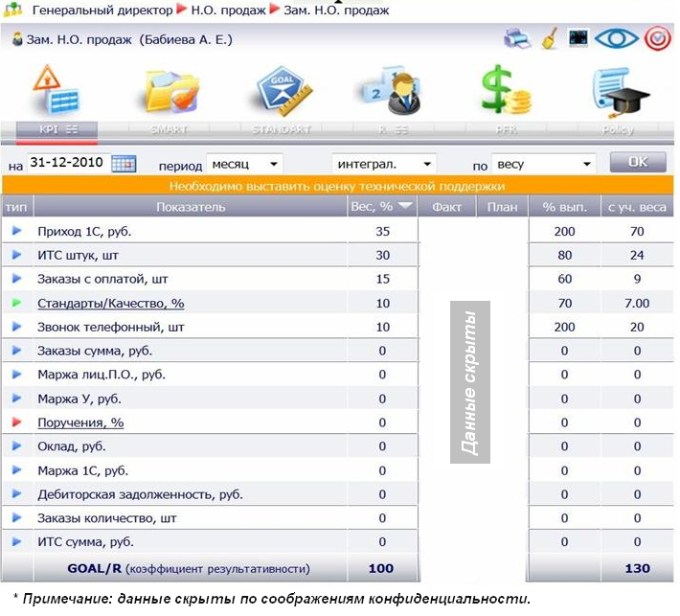Sort by Вес, % column arrow
The height and width of the screenshot is (616, 680).
[x=404, y=205]
